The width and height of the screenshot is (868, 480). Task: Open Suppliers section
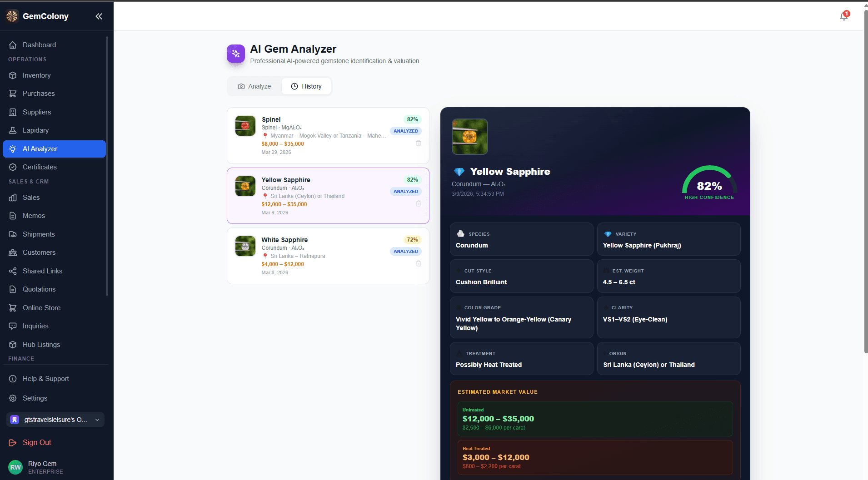point(54,112)
